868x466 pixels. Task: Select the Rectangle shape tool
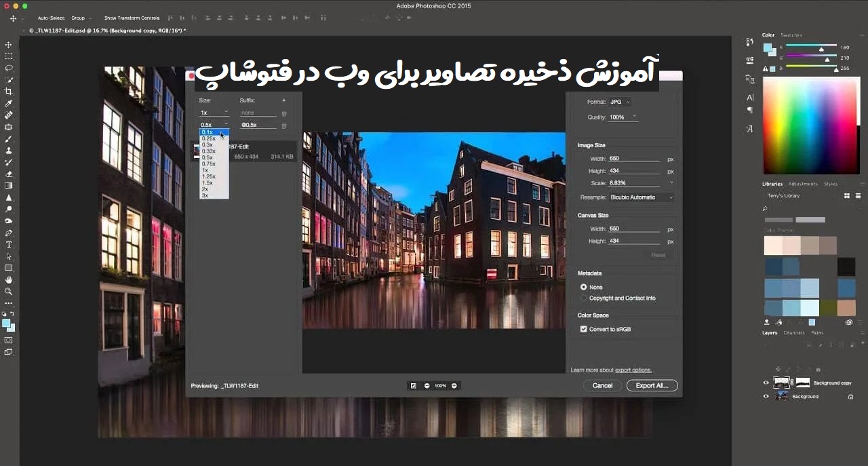[x=9, y=268]
